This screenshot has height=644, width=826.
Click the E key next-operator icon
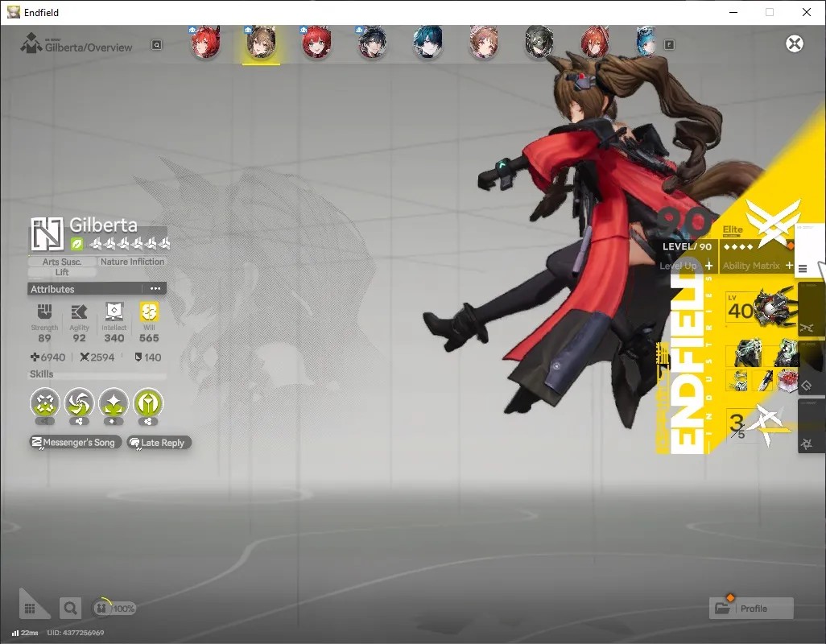click(x=669, y=45)
